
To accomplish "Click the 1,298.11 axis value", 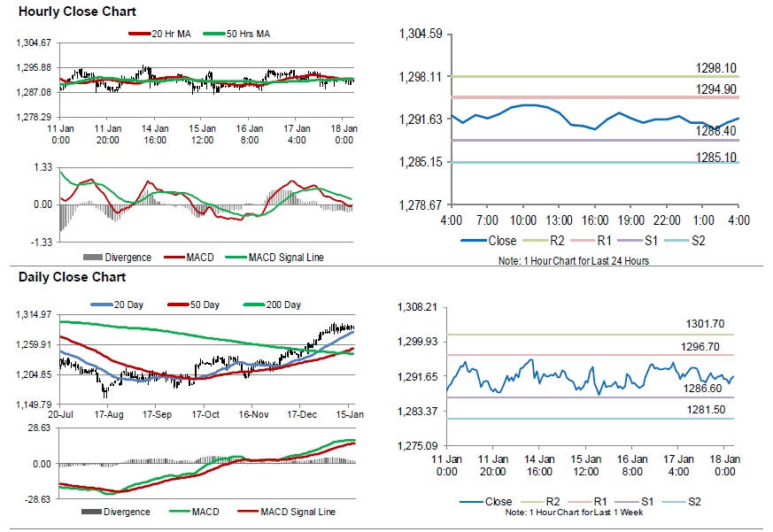I will 420,77.
